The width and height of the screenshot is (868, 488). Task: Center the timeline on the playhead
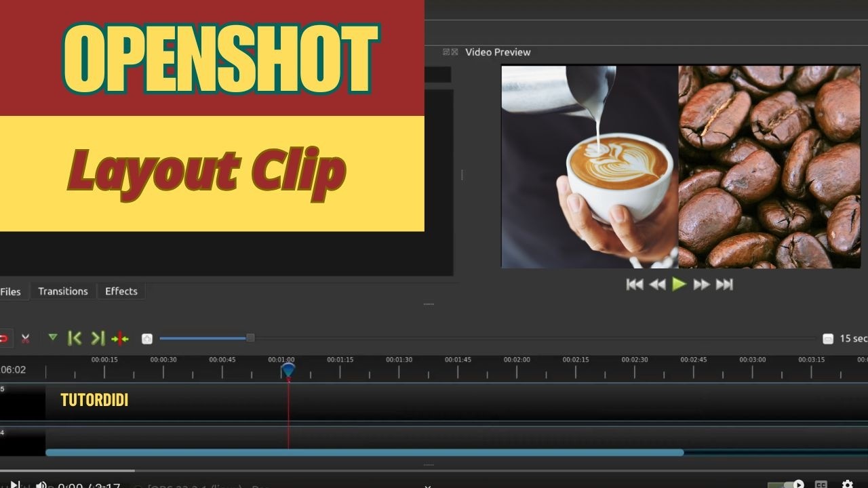[x=120, y=338]
